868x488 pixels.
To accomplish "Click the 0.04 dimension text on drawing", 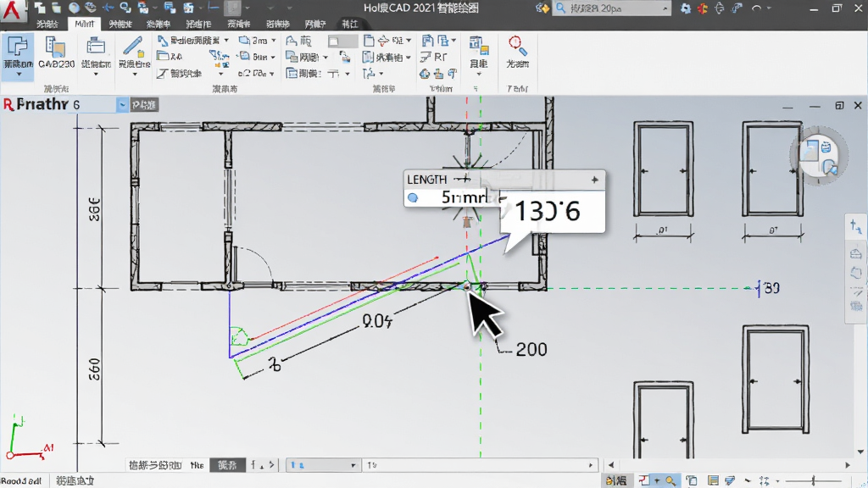I will pos(377,320).
